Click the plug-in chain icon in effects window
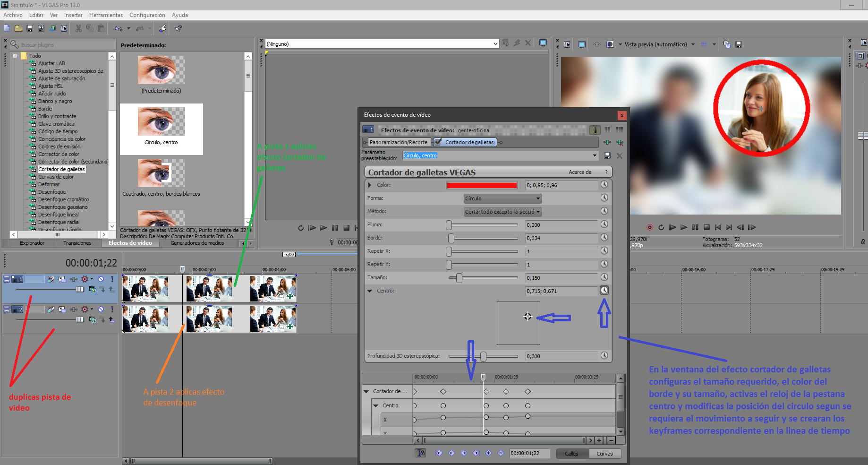Screen dimensions: 868x465 (607, 142)
